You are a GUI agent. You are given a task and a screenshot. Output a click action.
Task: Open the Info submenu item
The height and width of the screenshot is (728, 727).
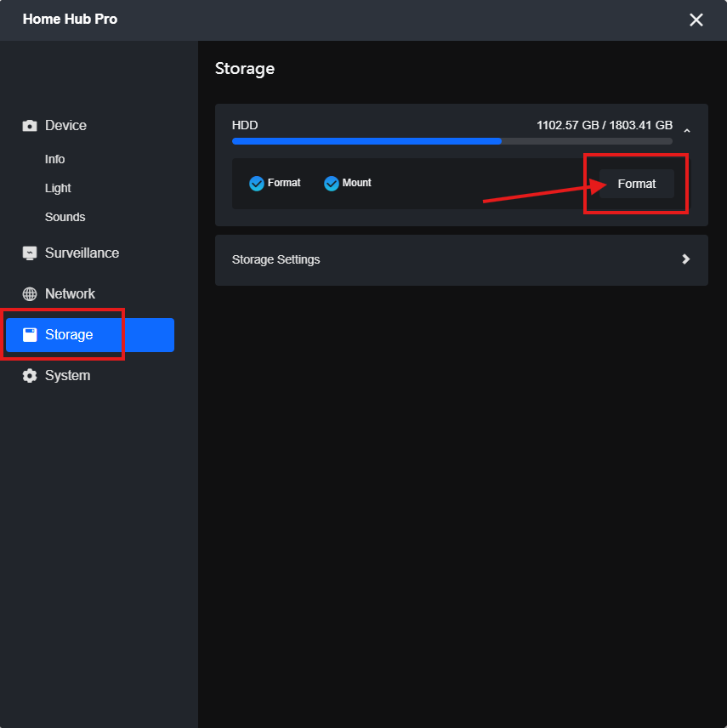[x=54, y=159]
